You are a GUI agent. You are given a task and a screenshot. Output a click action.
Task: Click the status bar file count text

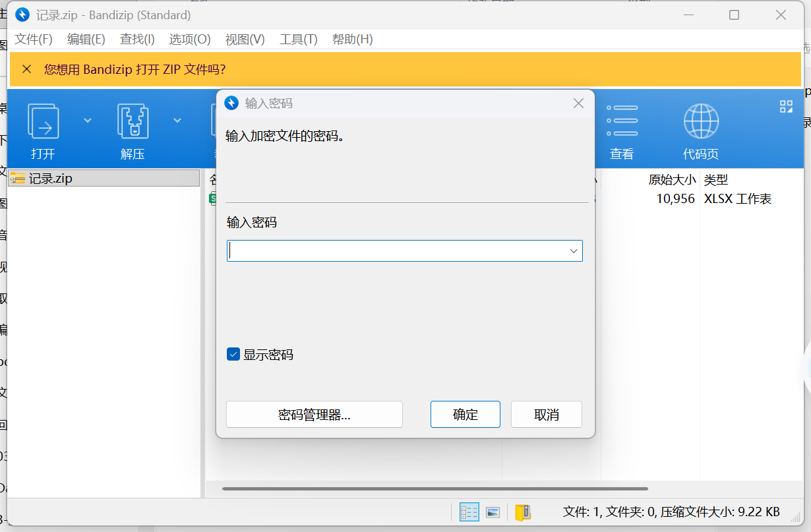point(671,512)
